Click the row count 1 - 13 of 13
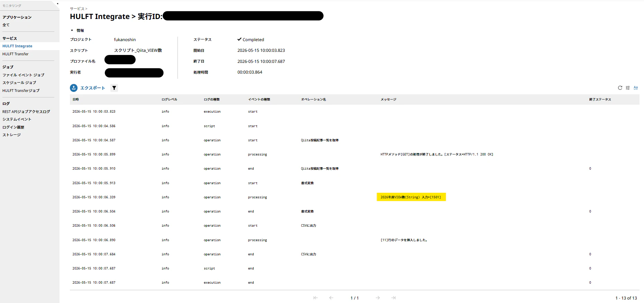This screenshot has height=303, width=644. pos(626,298)
